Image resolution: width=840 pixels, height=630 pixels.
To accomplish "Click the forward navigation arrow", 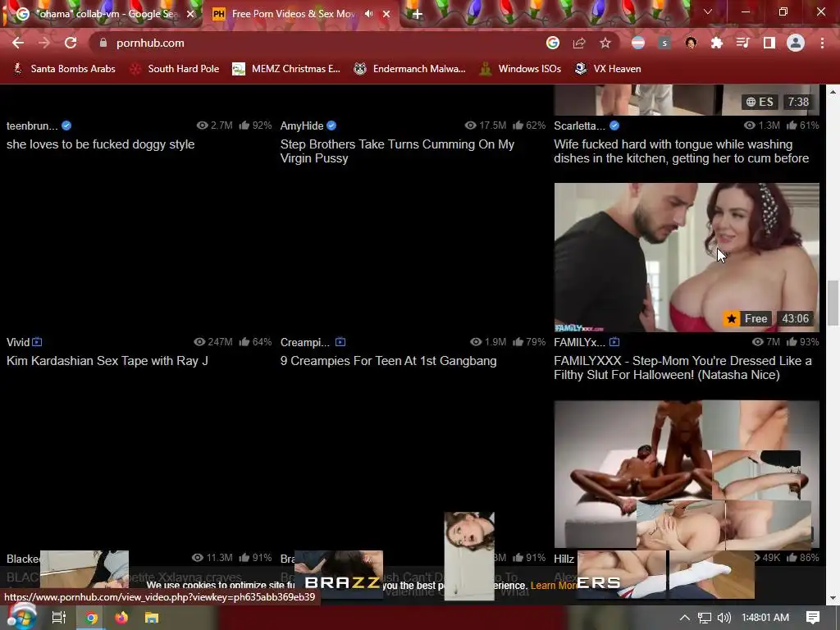I will click(44, 43).
